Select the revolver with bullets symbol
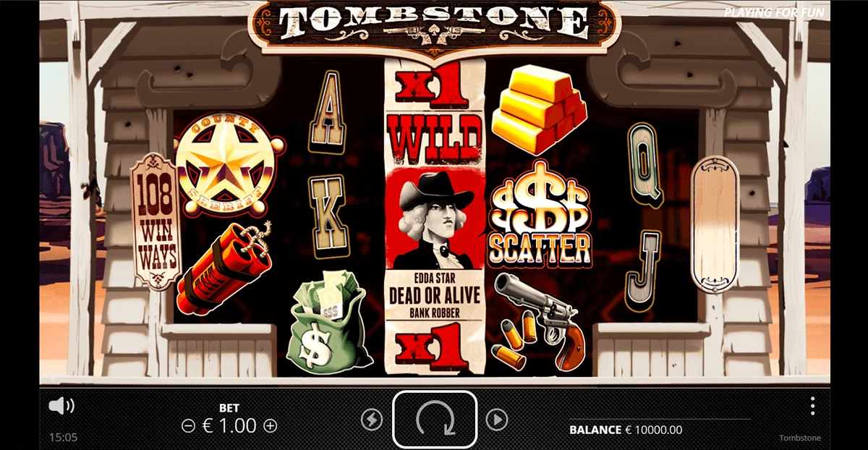Viewport: 868px width, 450px height. click(540, 319)
